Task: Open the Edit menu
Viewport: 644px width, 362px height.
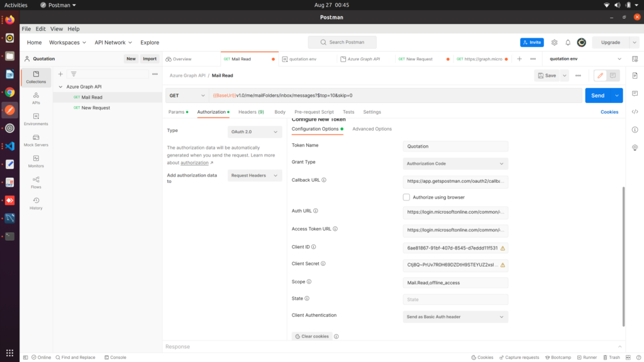Action: pyautogui.click(x=40, y=29)
